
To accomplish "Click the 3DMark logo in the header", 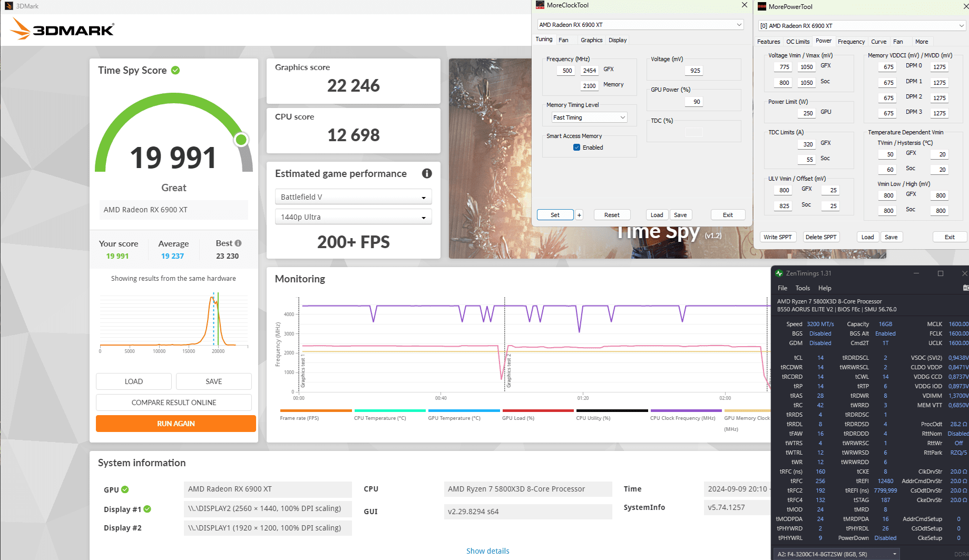I will (62, 29).
